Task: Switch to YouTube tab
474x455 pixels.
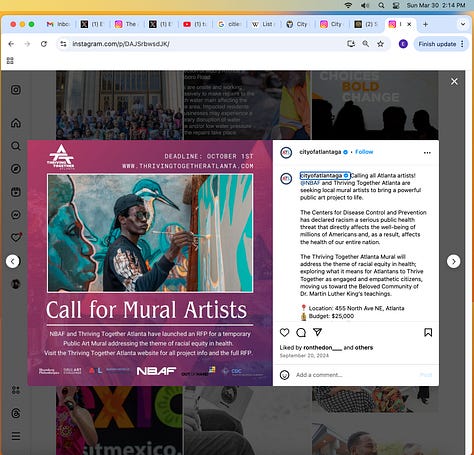Action: click(195, 24)
